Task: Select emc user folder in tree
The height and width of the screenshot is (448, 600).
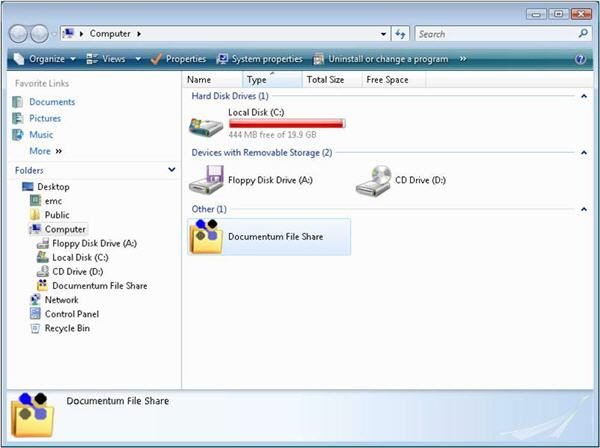Action: click(x=53, y=201)
